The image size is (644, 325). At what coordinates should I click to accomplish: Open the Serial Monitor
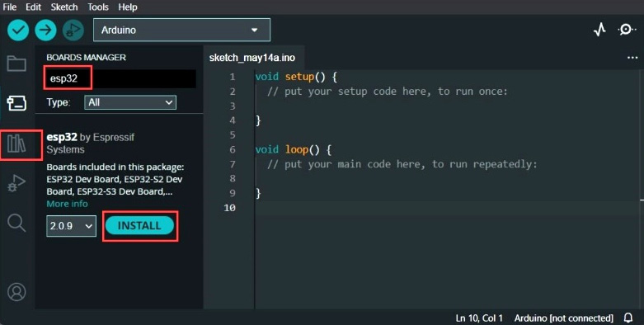627,30
